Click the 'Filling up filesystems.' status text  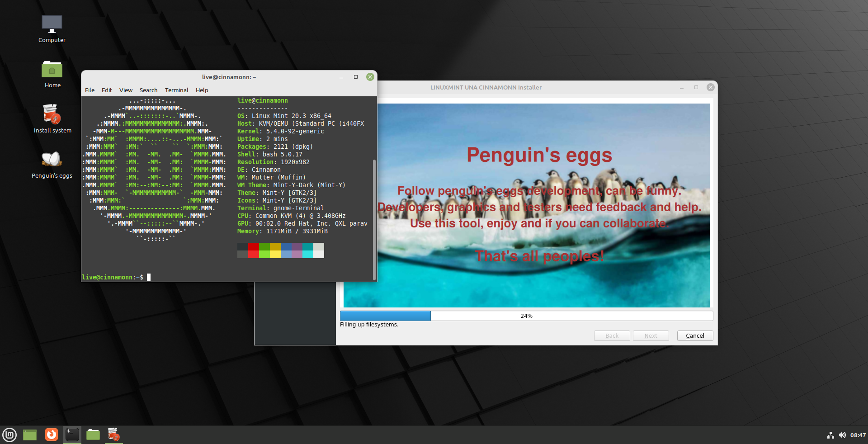tap(369, 325)
